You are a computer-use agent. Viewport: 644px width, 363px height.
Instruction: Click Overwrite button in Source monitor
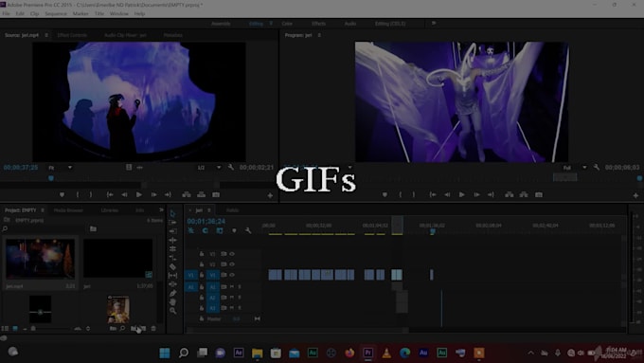pos(201,195)
